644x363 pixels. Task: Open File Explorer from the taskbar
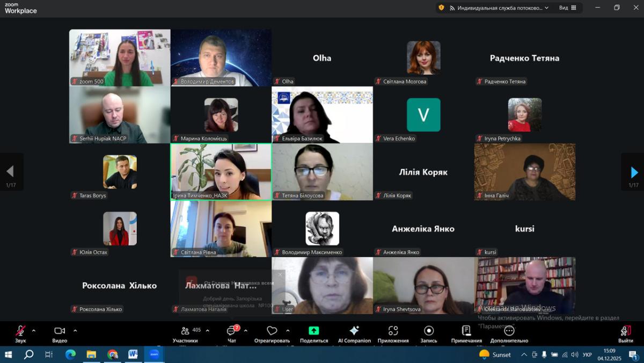(91, 354)
